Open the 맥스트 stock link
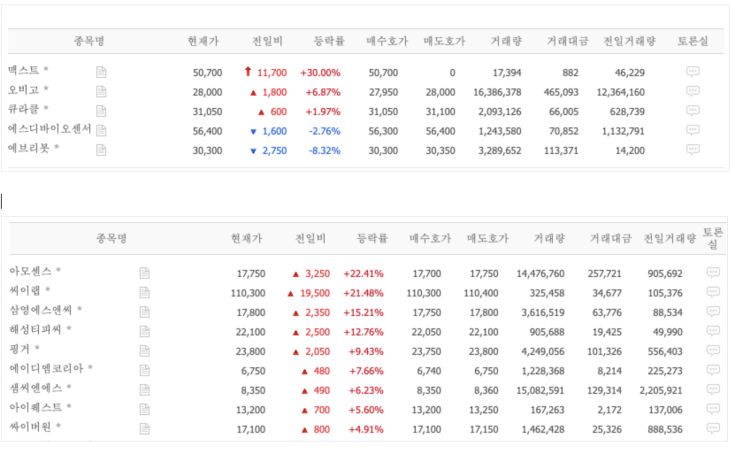The height and width of the screenshot is (454, 743). point(23,70)
